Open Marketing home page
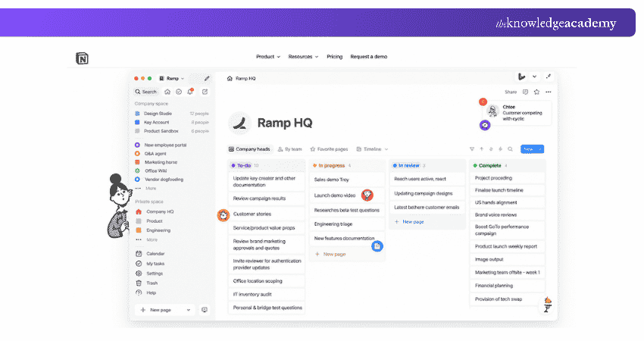The width and height of the screenshot is (644, 341). point(161,162)
